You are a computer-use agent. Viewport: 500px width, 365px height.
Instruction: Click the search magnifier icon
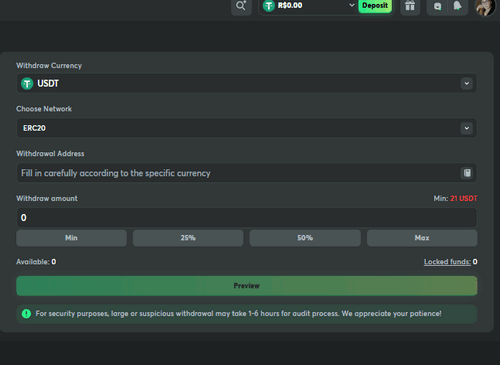[x=241, y=6]
